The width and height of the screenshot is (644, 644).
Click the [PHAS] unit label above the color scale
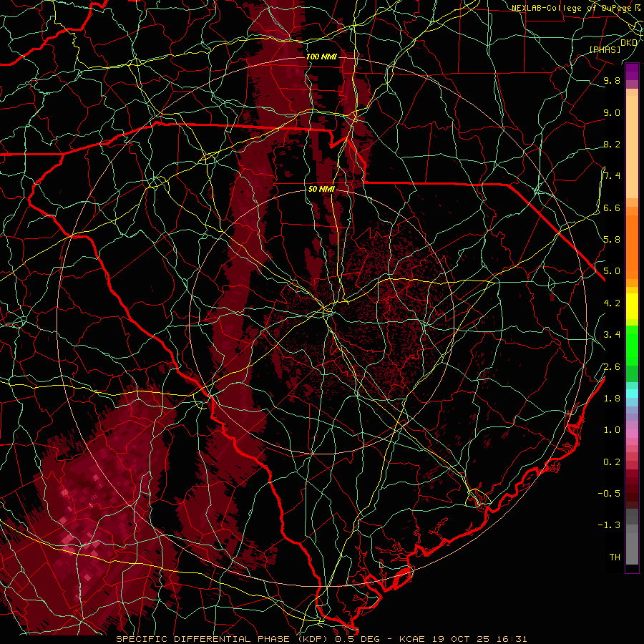(x=605, y=49)
